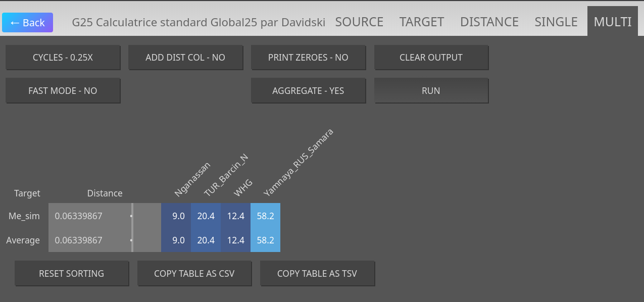The height and width of the screenshot is (302, 644).
Task: Switch to the TARGET tab
Action: tap(422, 22)
